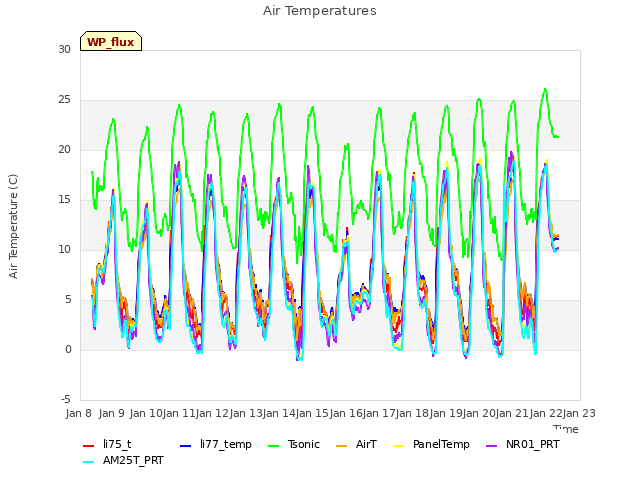Click the WP_flux annotation label
This screenshot has width=640, height=480.
[x=111, y=42]
